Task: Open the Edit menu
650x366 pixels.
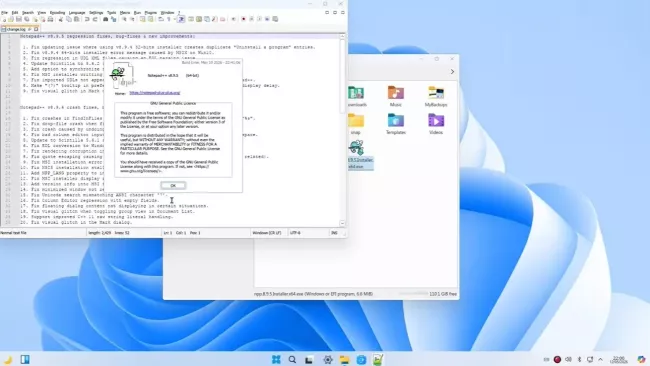Action: [15, 13]
